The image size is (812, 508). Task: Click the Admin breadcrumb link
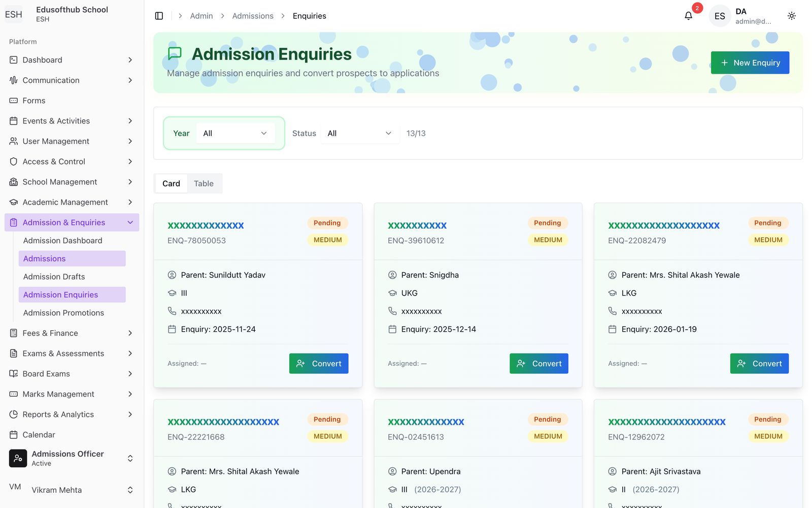tap(201, 16)
